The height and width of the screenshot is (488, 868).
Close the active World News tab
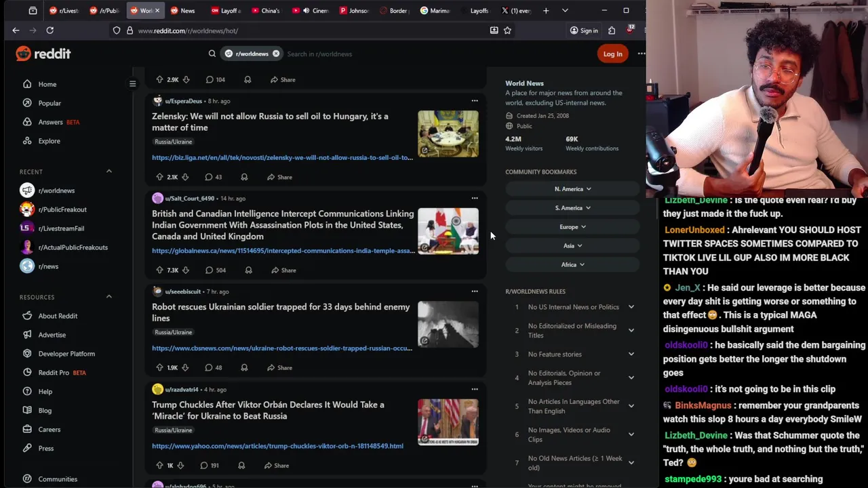[157, 10]
